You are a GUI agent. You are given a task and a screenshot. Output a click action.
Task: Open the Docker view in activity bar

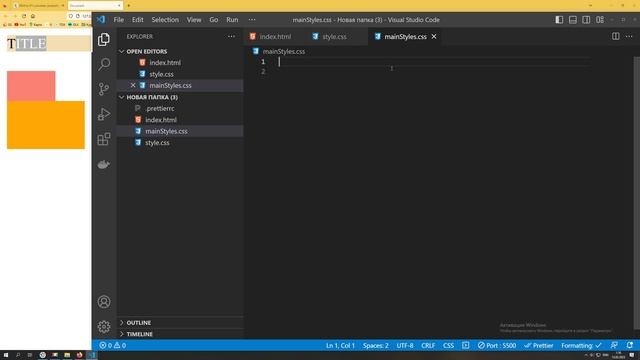pyautogui.click(x=104, y=164)
